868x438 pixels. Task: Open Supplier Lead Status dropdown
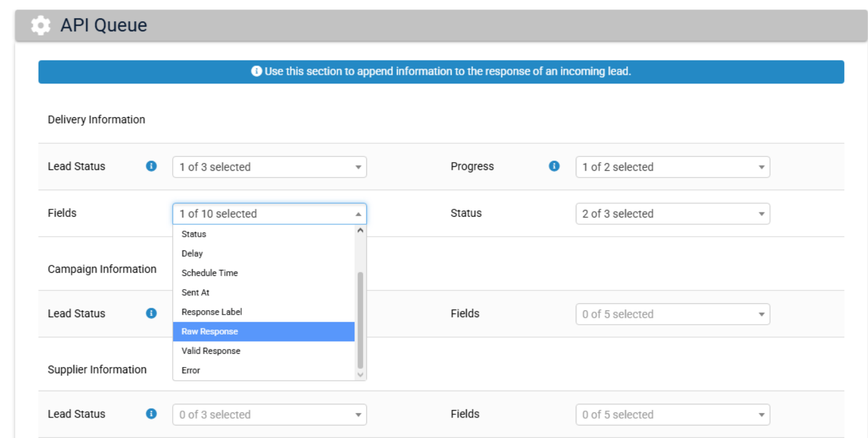[269, 414]
